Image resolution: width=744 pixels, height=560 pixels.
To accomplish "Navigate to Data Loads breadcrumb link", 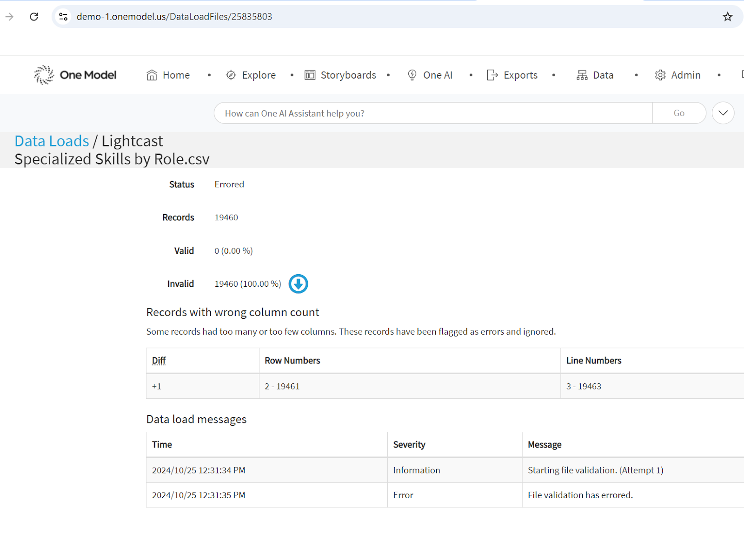I will pyautogui.click(x=52, y=141).
